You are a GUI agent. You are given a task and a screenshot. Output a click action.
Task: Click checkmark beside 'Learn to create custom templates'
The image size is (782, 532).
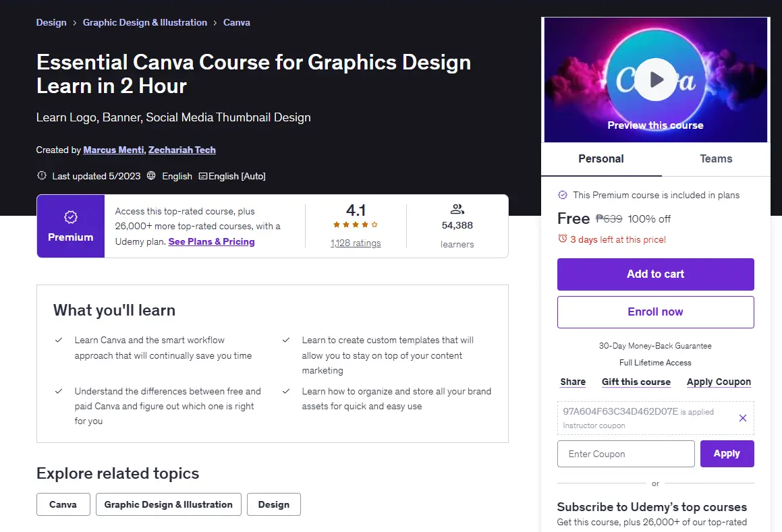[x=286, y=340]
